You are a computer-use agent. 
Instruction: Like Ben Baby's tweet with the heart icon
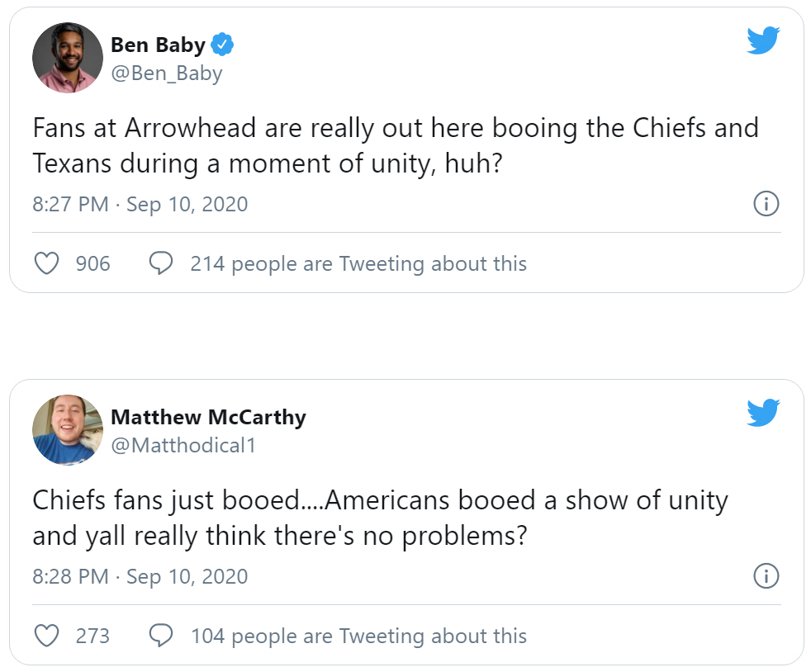(x=48, y=263)
